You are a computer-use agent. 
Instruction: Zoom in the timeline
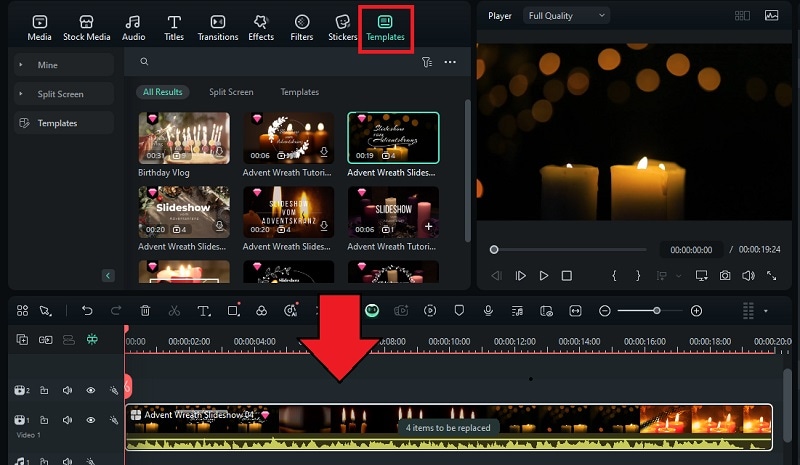point(696,311)
